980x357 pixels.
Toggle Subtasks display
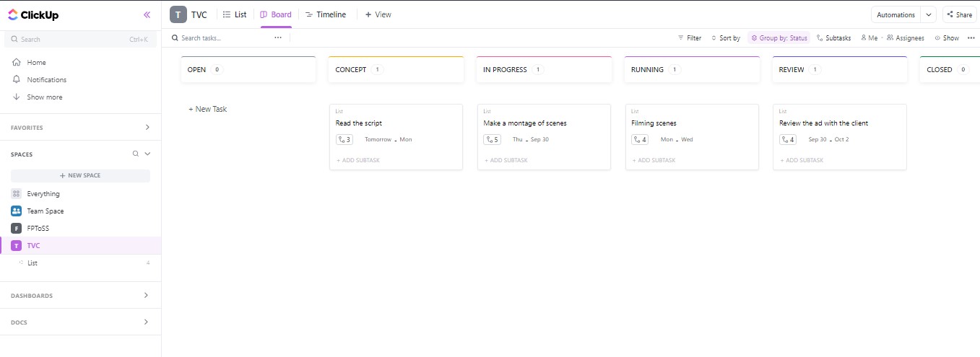833,38
